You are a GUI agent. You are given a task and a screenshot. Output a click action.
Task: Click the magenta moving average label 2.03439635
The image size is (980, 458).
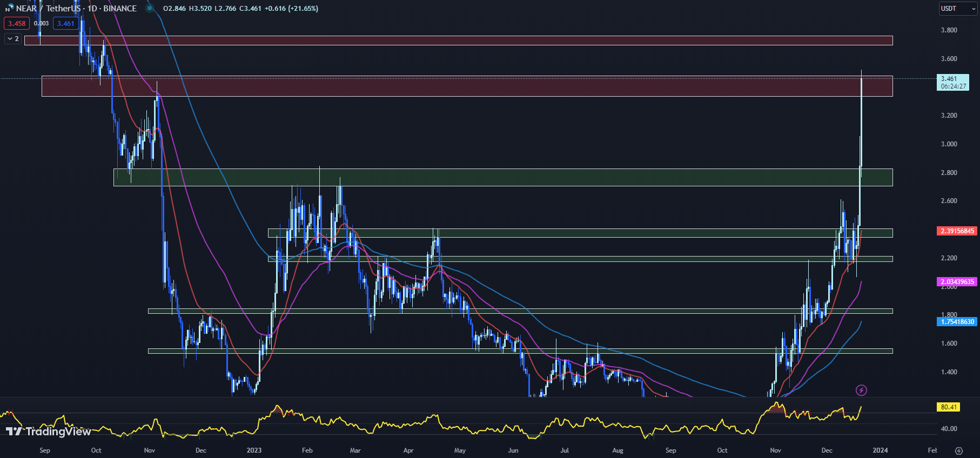pyautogui.click(x=957, y=282)
